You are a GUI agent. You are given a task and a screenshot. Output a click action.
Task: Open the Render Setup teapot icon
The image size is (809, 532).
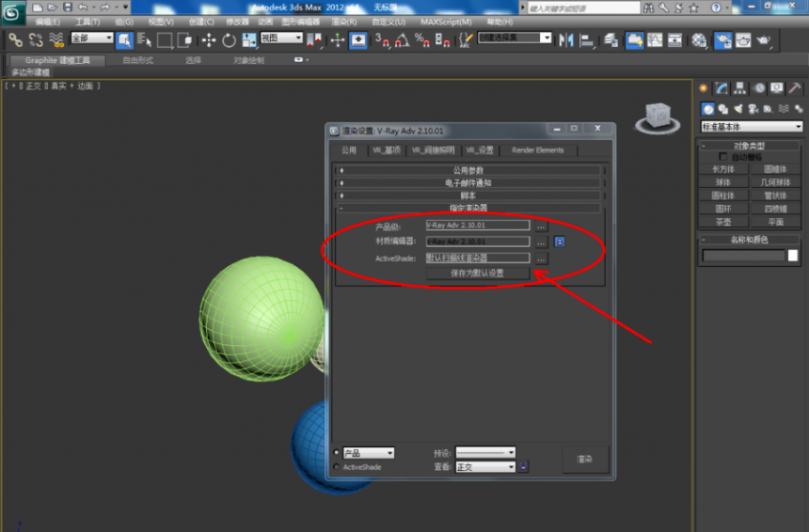pyautogui.click(x=722, y=39)
